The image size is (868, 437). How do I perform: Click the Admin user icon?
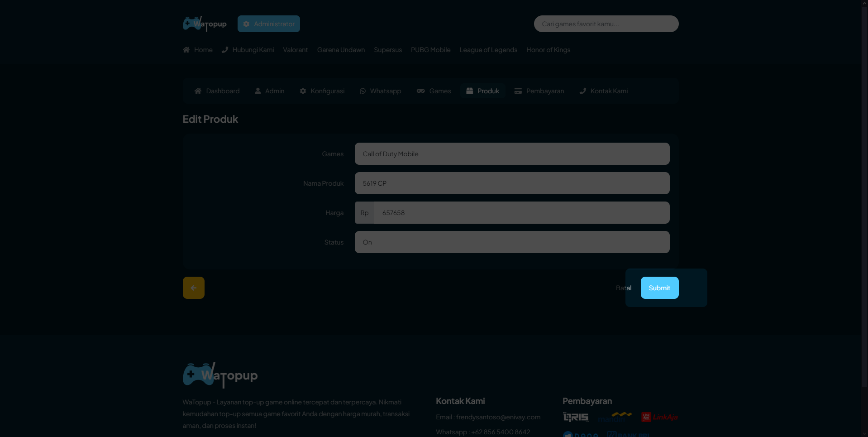[258, 91]
